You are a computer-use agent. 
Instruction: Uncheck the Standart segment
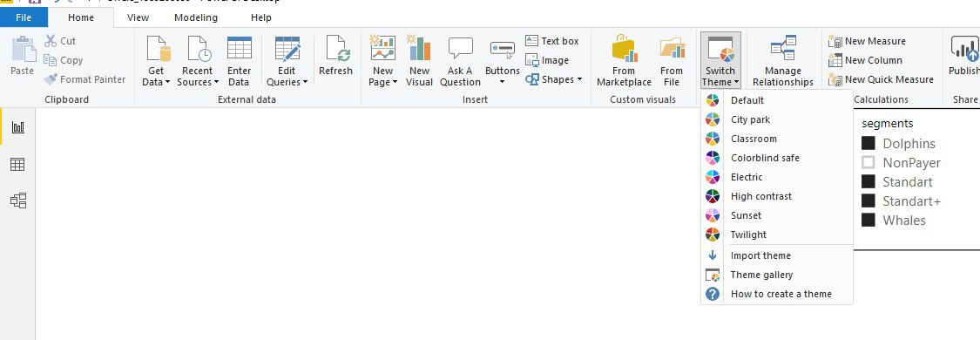click(x=868, y=182)
